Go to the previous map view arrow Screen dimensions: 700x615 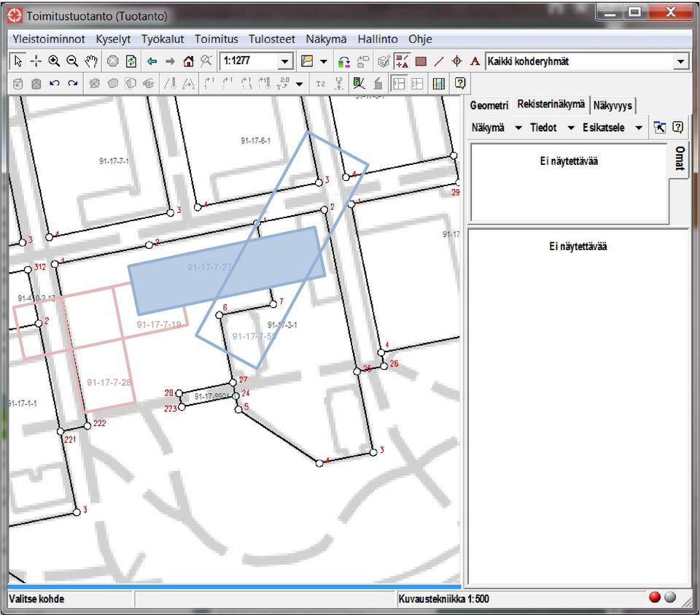(x=152, y=61)
